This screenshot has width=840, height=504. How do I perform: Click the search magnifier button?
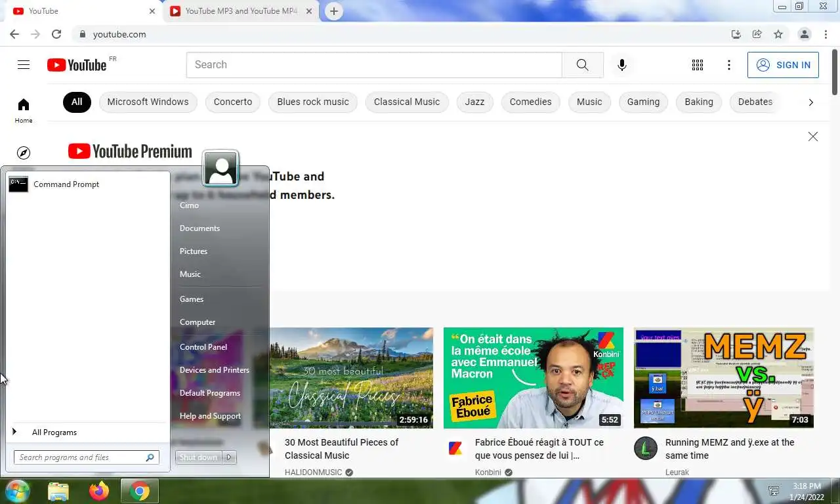582,64
